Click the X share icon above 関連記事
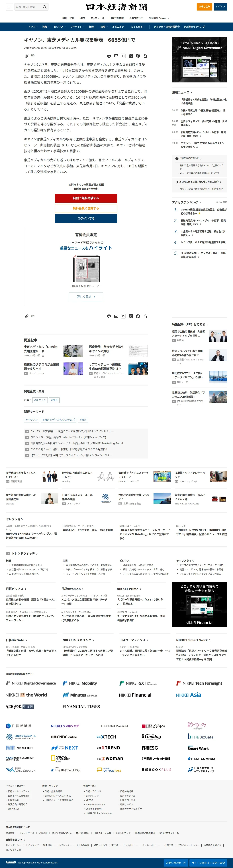 [131, 316]
